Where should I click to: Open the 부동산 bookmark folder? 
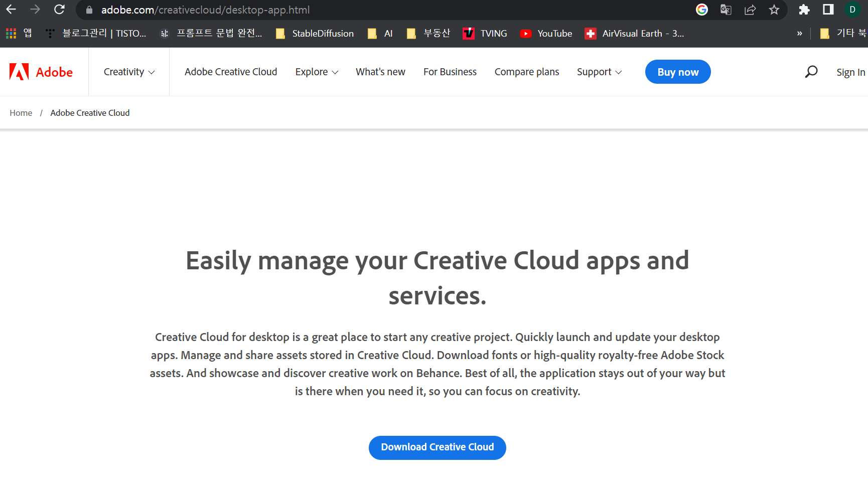click(428, 33)
